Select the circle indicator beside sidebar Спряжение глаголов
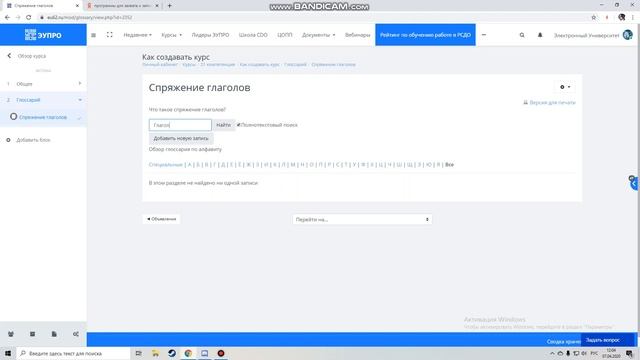 pyautogui.click(x=13, y=117)
